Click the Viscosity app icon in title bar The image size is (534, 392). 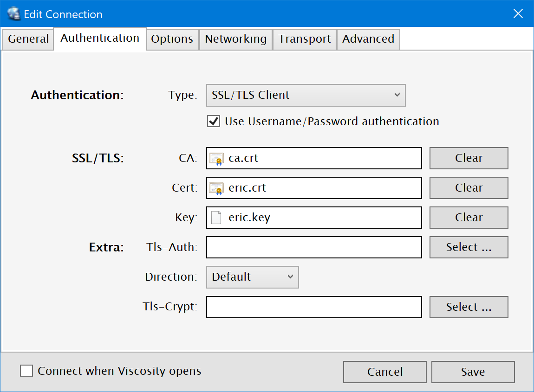click(x=14, y=14)
